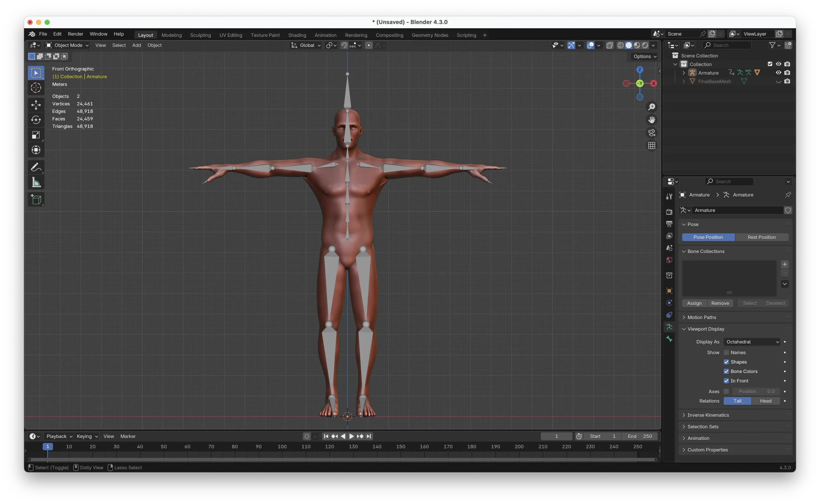The width and height of the screenshot is (820, 504).
Task: Click the Assign bone collection button
Action: click(x=694, y=303)
